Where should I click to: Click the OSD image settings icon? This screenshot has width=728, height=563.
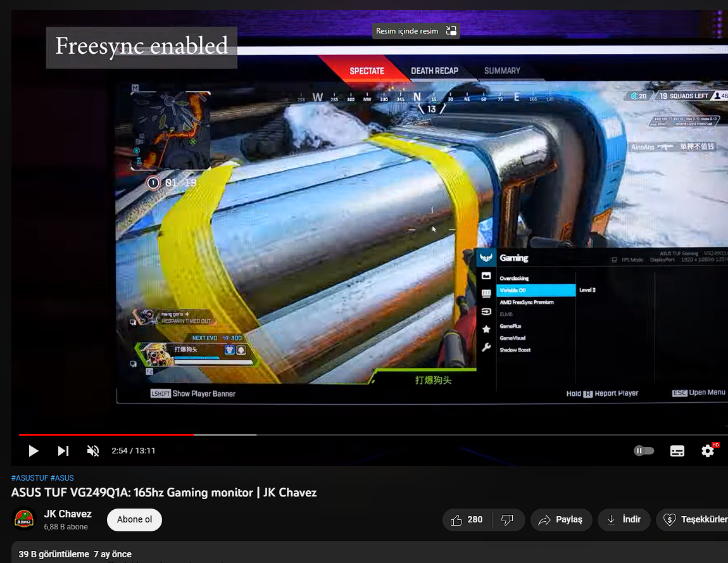coord(486,275)
